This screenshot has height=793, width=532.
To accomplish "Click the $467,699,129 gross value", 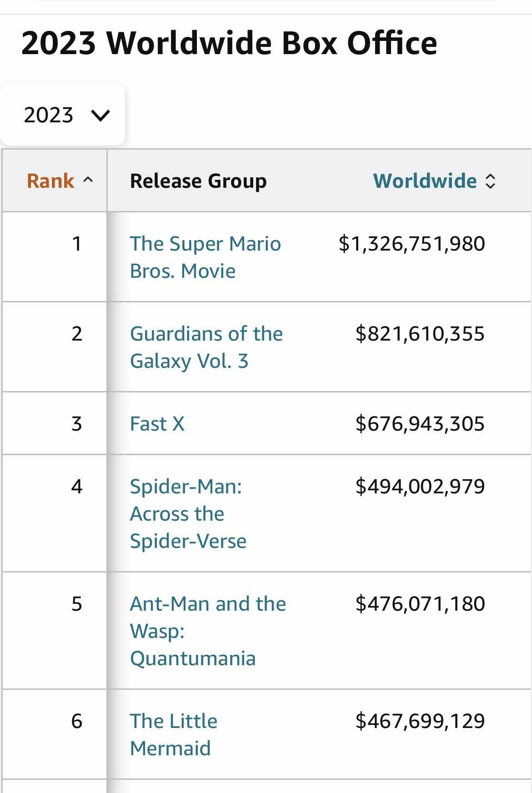I will tap(420, 721).
